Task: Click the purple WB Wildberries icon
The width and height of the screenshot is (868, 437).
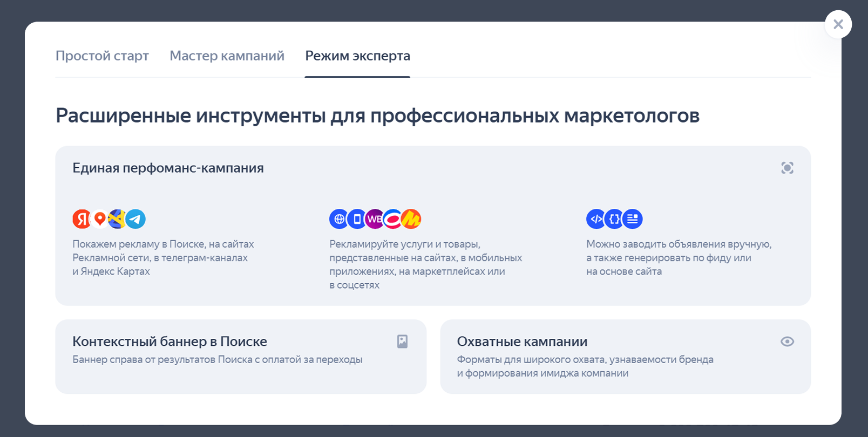Action: click(x=375, y=219)
